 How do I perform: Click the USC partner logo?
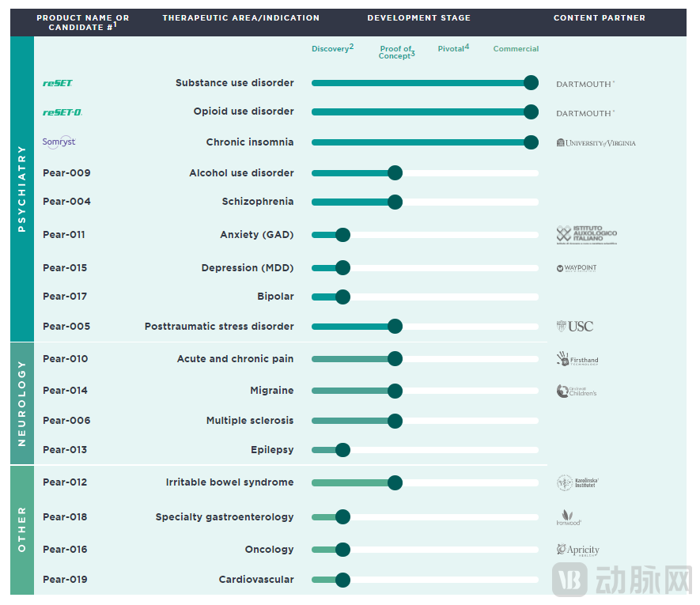pyautogui.click(x=575, y=327)
